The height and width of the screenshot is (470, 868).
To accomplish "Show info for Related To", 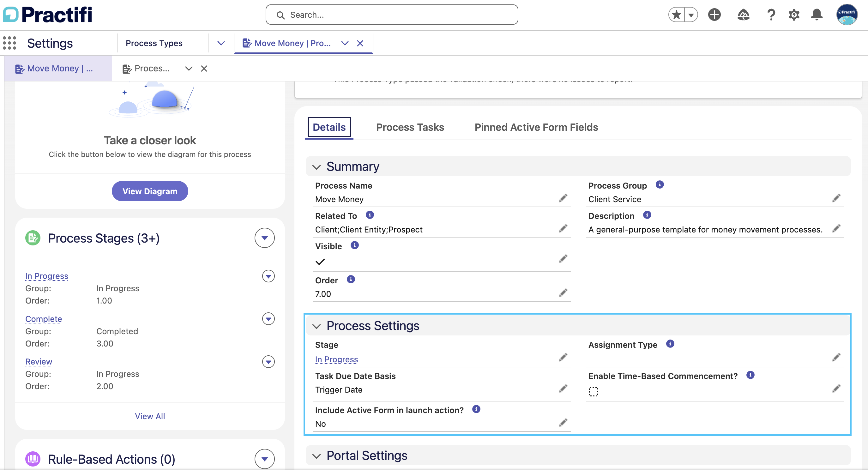I will (x=370, y=215).
